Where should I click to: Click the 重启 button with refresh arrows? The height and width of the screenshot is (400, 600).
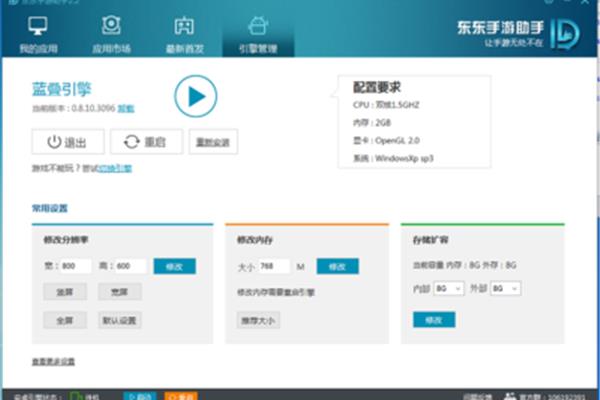146,142
